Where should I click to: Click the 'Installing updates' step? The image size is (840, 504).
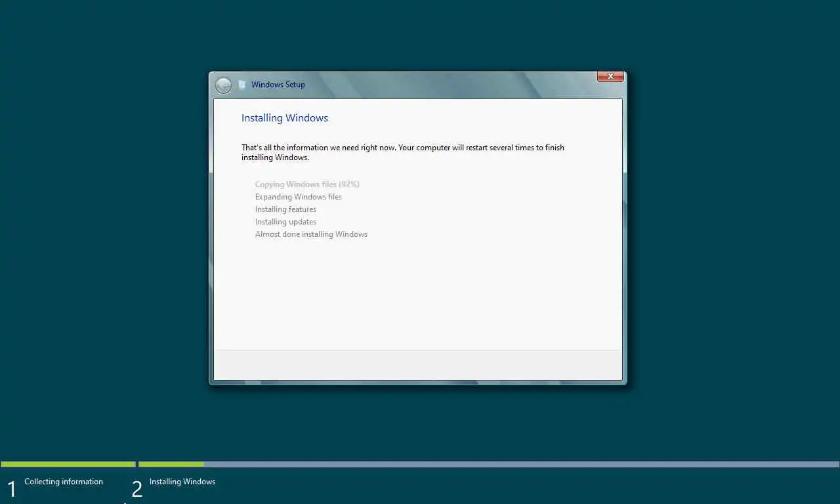click(285, 222)
